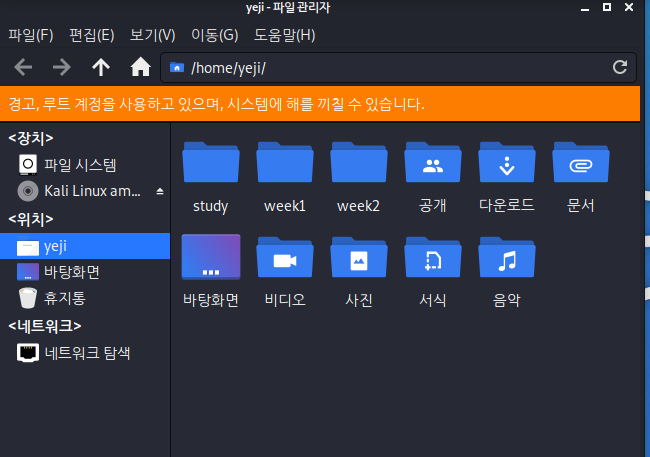Reload the current folder with refresh icon

coord(620,67)
